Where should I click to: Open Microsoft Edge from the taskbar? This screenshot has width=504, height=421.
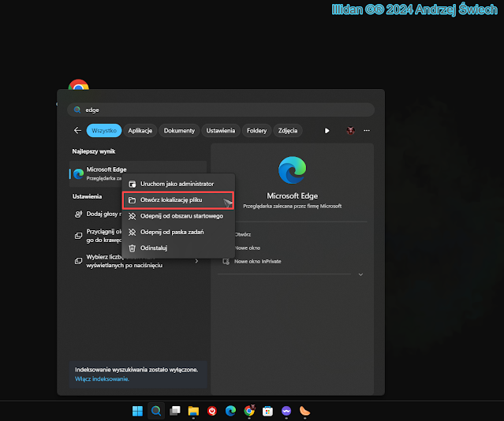pyautogui.click(x=230, y=411)
